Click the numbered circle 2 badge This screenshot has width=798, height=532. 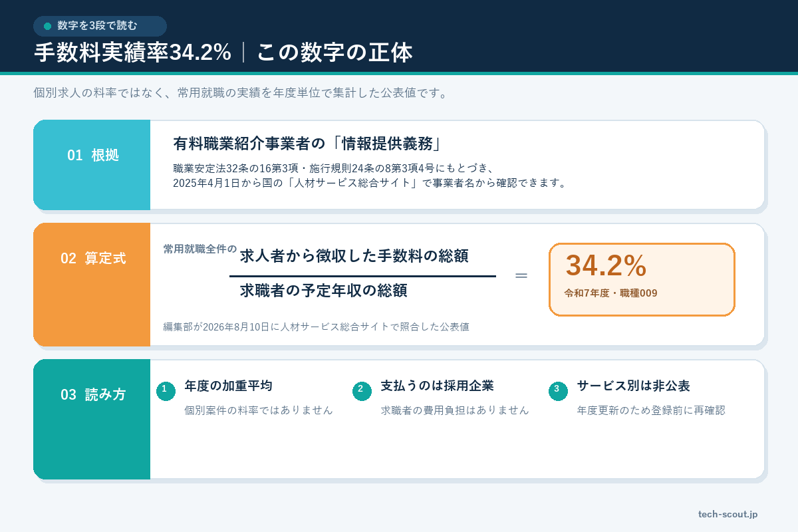(362, 391)
